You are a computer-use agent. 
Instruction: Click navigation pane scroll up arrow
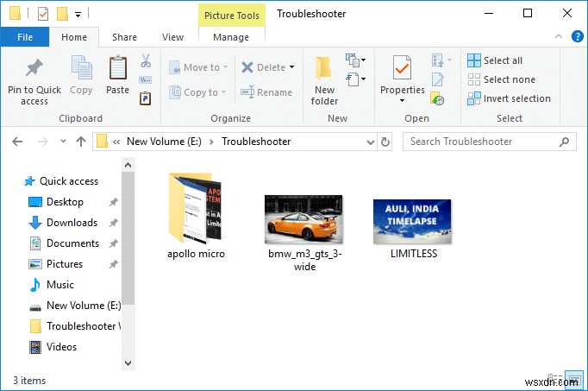(x=128, y=165)
